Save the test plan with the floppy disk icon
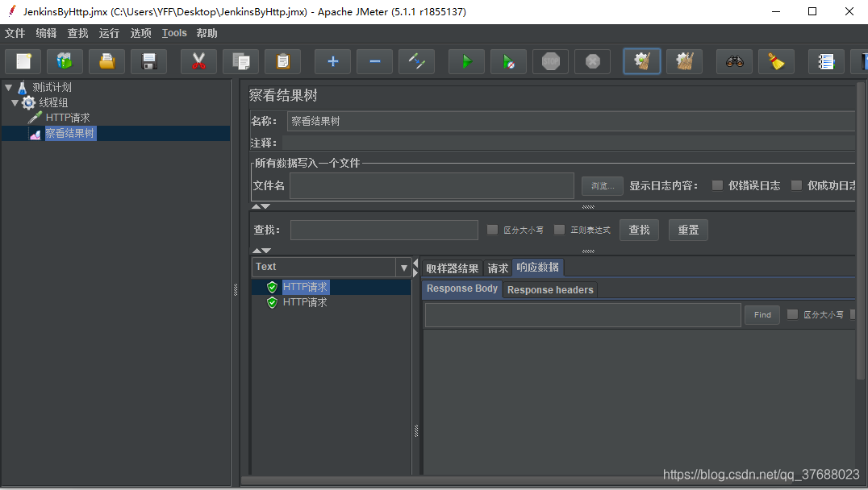 tap(149, 61)
